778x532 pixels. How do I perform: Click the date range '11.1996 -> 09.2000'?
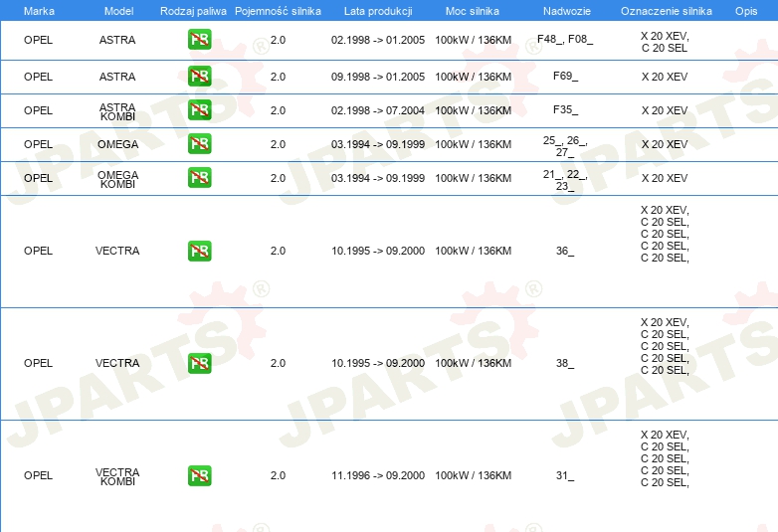pos(378,475)
